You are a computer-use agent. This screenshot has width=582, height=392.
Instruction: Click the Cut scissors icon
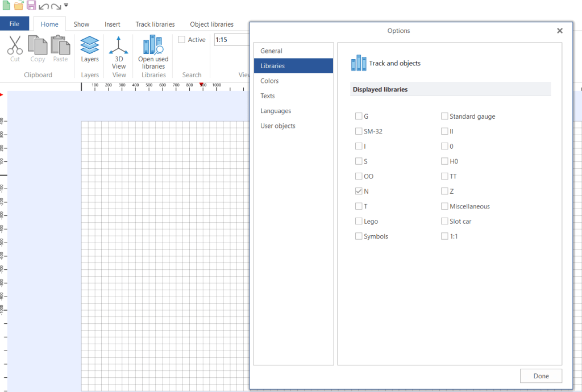[x=15, y=45]
